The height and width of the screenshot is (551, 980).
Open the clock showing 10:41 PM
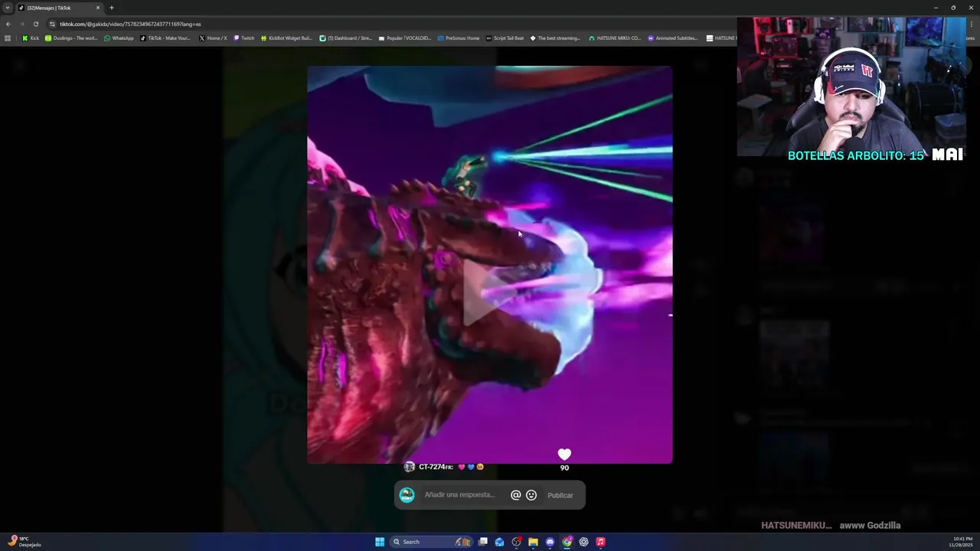tap(962, 542)
